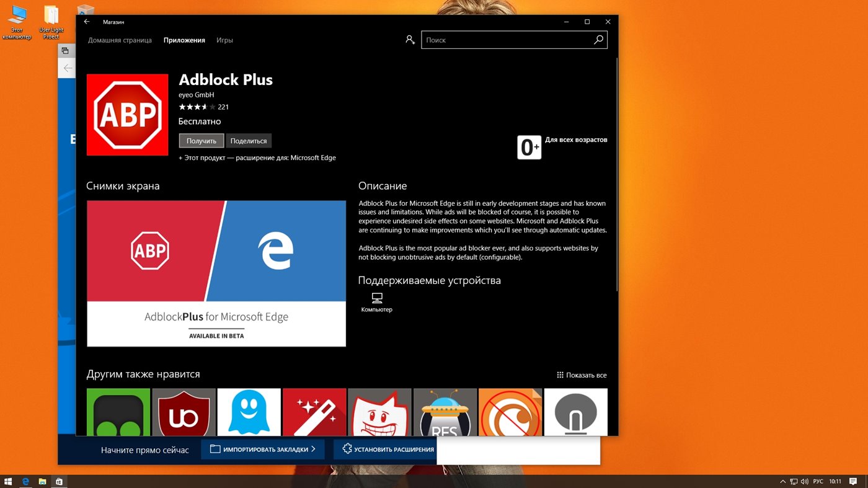Image resolution: width=868 pixels, height=488 pixels.
Task: Select the User Light Proect folder
Action: tap(51, 22)
